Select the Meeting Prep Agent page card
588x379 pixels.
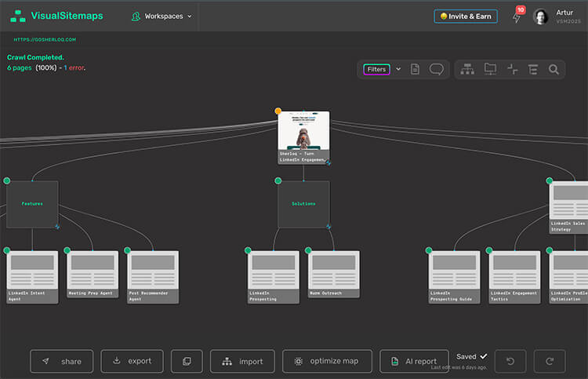coord(93,275)
